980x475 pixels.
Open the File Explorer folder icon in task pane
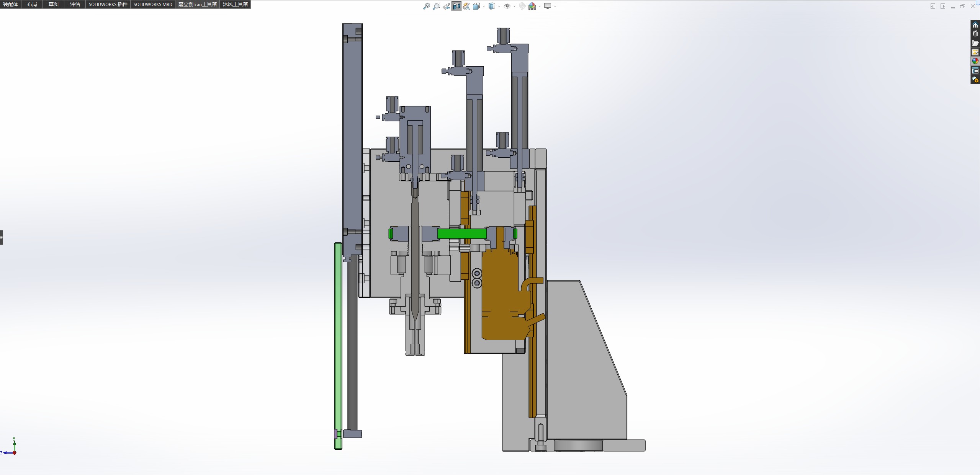click(975, 43)
